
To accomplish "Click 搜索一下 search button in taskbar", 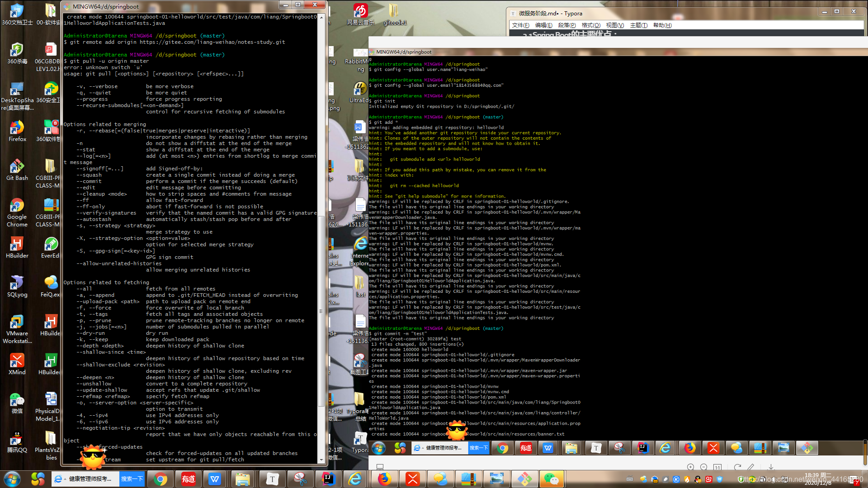I will [132, 479].
